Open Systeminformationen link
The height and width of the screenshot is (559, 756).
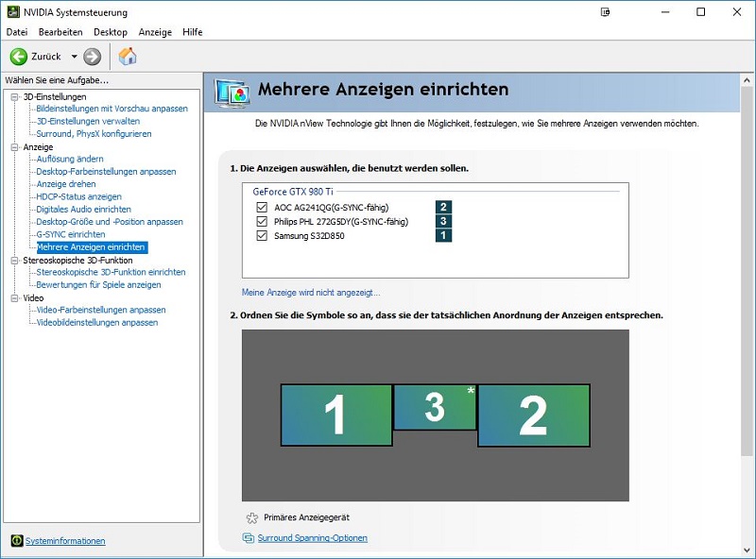65,541
